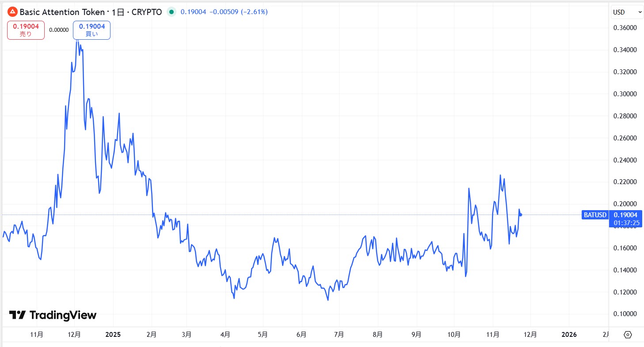Click the 2025 label on time axis
Screen dimensions: 644x347
113,335
